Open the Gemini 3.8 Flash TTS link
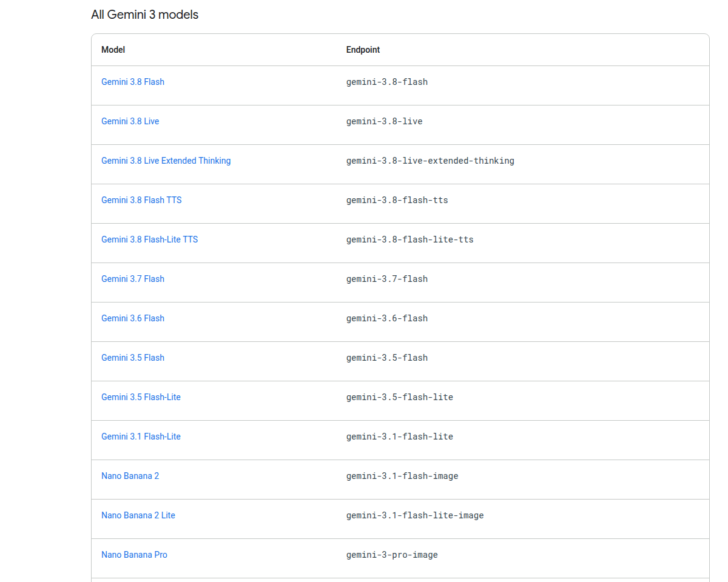 pyautogui.click(x=141, y=200)
